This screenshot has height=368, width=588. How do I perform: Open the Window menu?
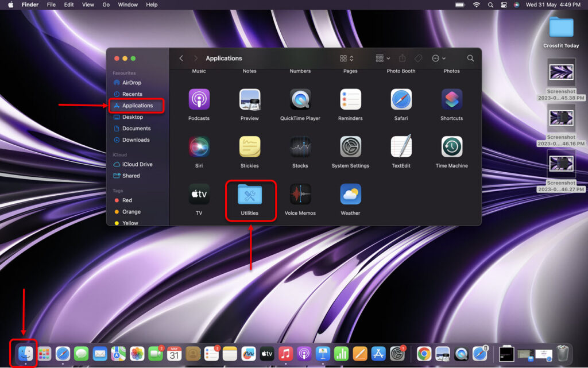pos(127,5)
